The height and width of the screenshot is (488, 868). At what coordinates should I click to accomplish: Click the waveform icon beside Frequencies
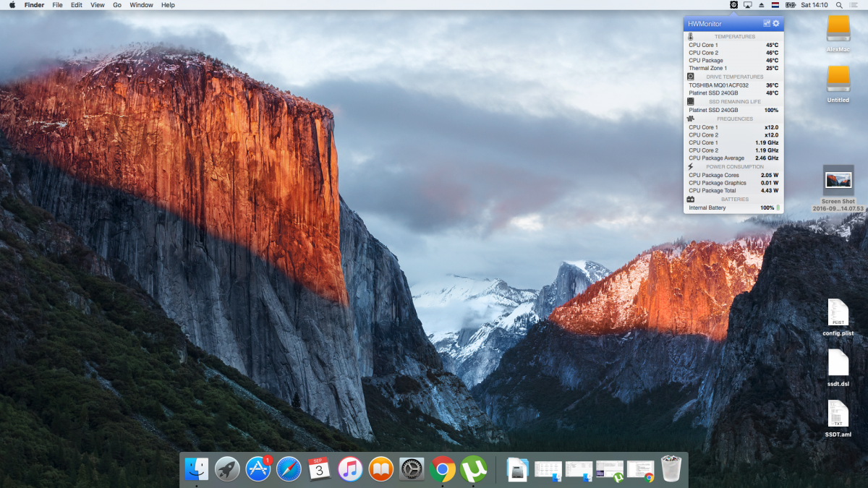(691, 119)
